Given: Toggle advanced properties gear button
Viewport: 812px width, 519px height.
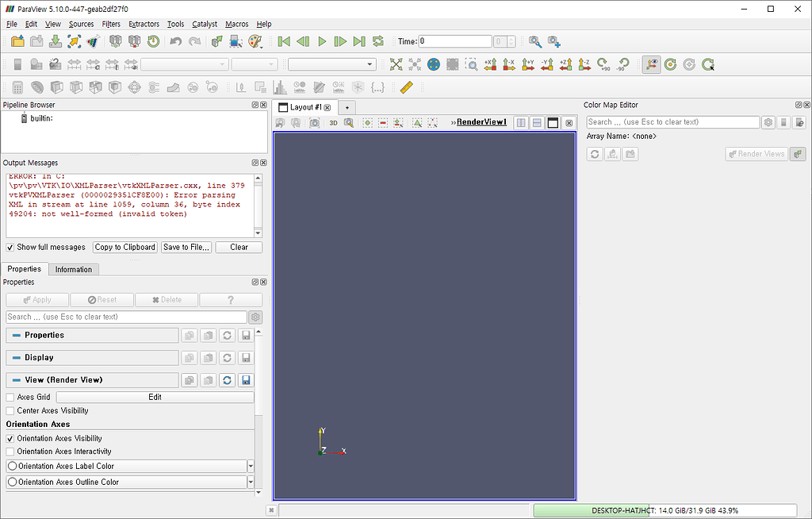Looking at the screenshot, I should click(255, 317).
